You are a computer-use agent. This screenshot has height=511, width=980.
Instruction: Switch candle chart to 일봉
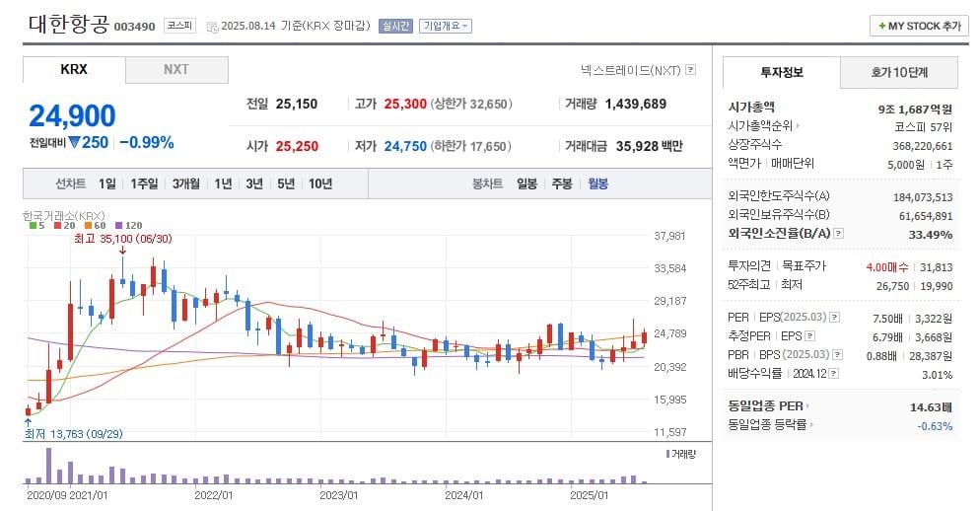526,183
